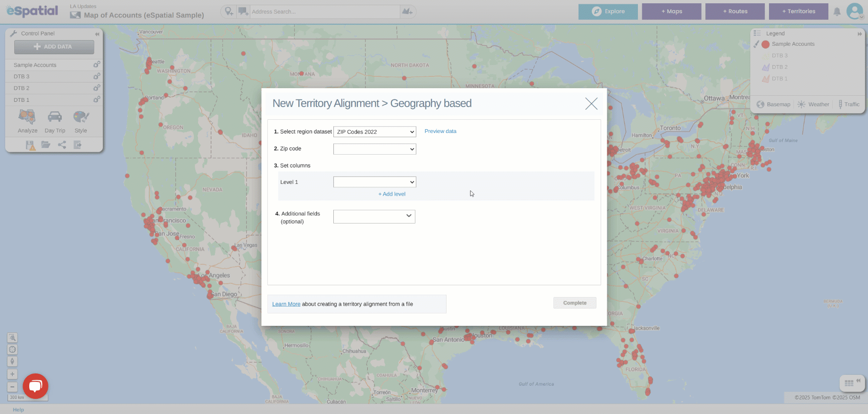This screenshot has height=414, width=868.
Task: Click the Legend list icon
Action: [757, 33]
